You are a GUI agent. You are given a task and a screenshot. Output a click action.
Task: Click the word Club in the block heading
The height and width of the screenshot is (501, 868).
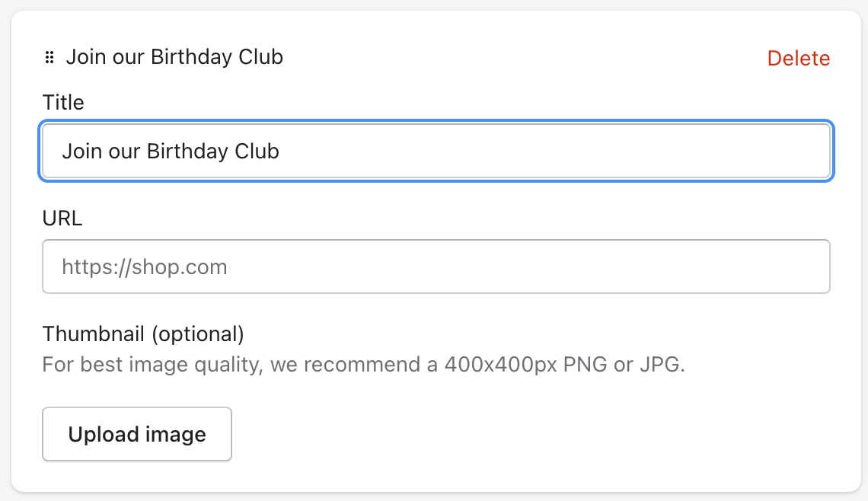coord(260,57)
